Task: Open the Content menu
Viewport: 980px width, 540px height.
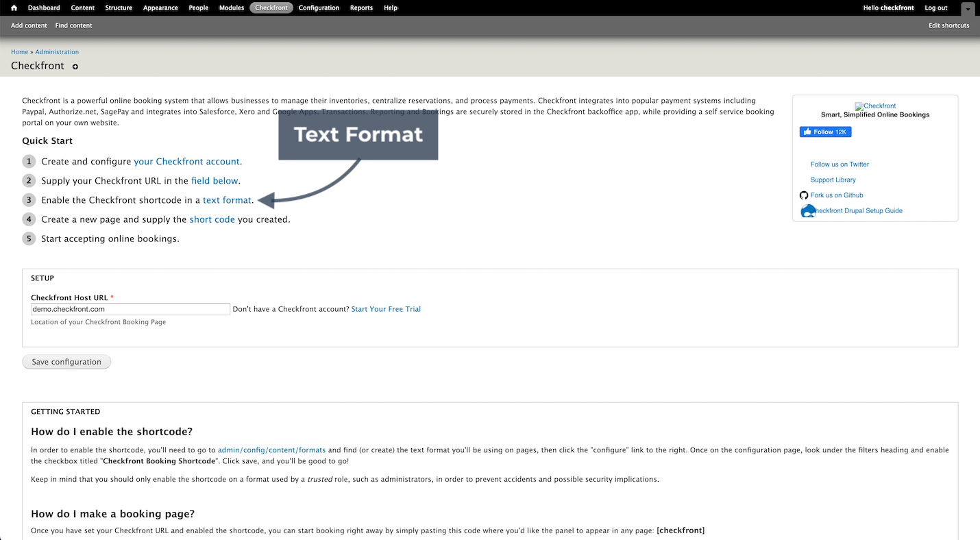Action: 83,8
